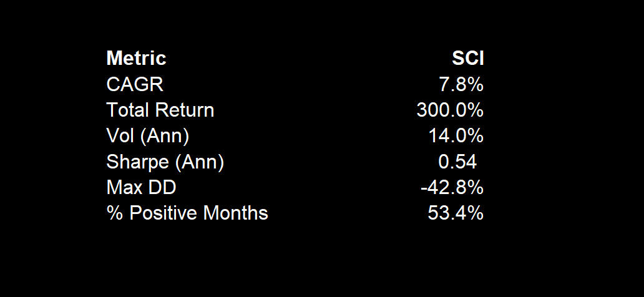The width and height of the screenshot is (644, 297).
Task: Select the 14.0% volatility value
Action: click(456, 136)
